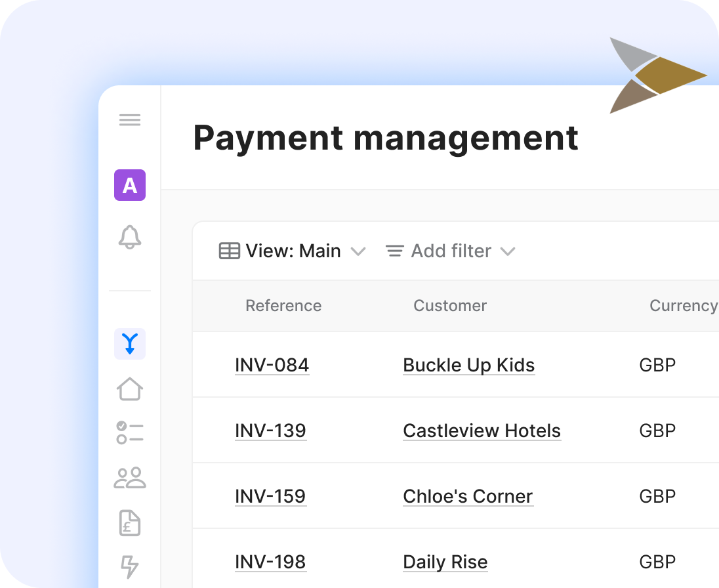The height and width of the screenshot is (588, 719).
Task: Open the purple A account avatar
Action: pos(130,185)
